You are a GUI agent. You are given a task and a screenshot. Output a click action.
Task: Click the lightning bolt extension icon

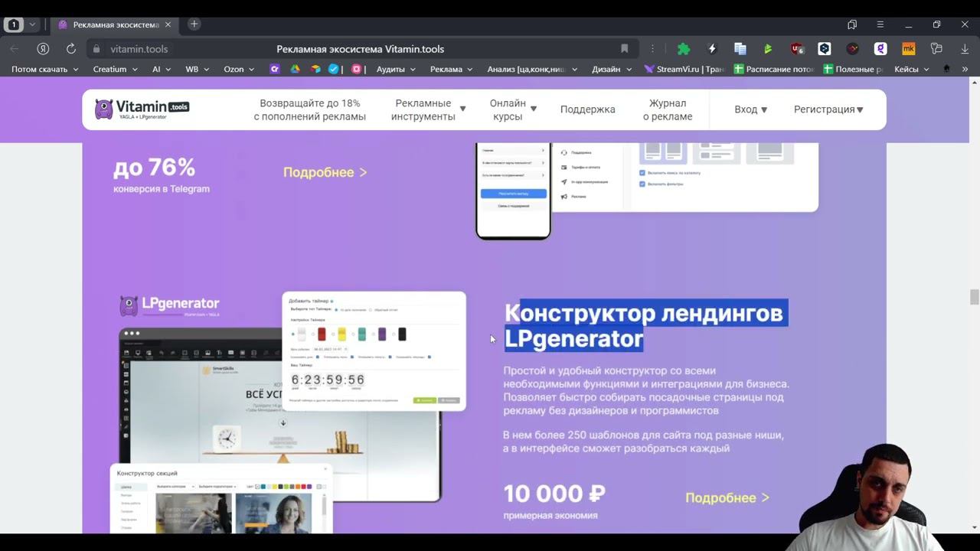click(x=712, y=49)
